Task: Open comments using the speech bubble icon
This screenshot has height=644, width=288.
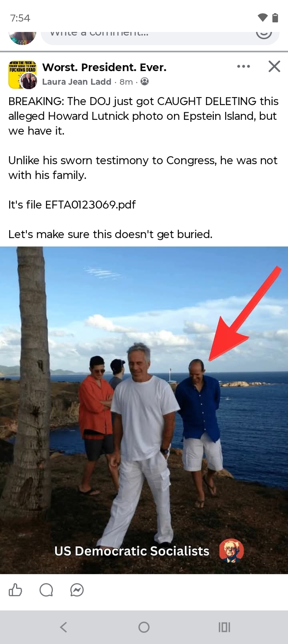Action: (46, 590)
